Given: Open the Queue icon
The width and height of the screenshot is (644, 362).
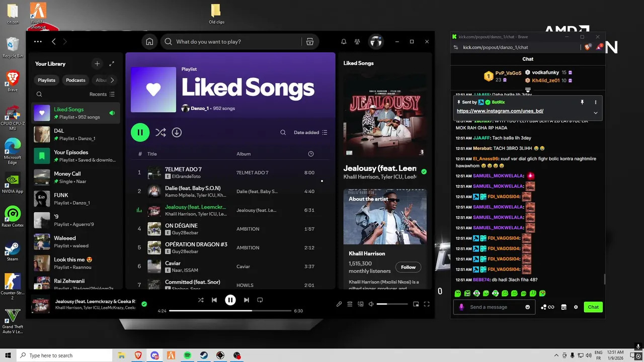Looking at the screenshot, I should [350, 304].
